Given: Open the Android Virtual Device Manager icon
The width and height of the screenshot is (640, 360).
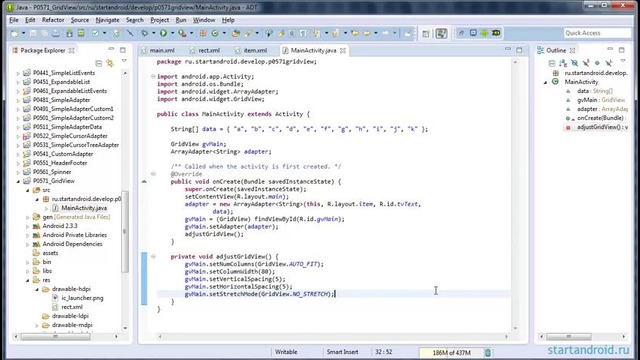Looking at the screenshot, I should click(81, 33).
